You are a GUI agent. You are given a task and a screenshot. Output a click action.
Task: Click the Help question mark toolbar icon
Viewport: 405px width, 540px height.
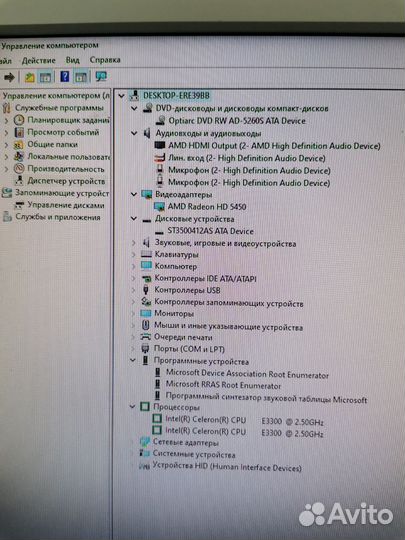(64, 76)
